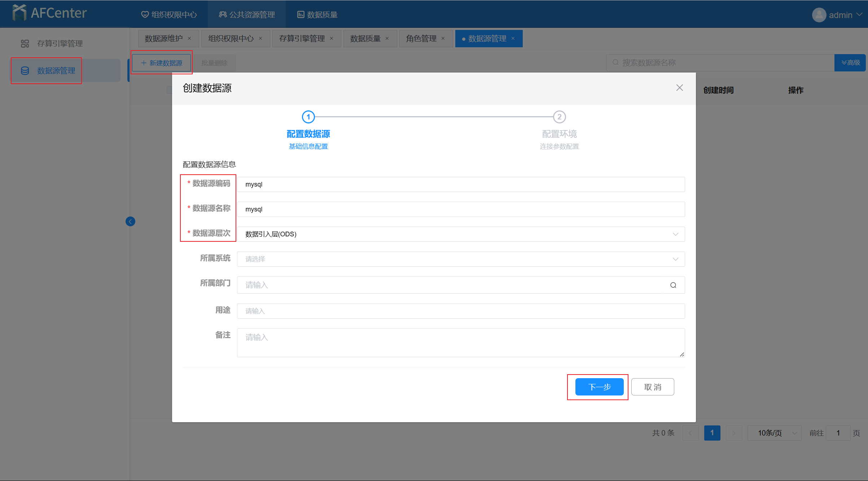Screen dimensions: 868x481
Task: Close the 角色管理 tab with its X
Action: coord(443,39)
